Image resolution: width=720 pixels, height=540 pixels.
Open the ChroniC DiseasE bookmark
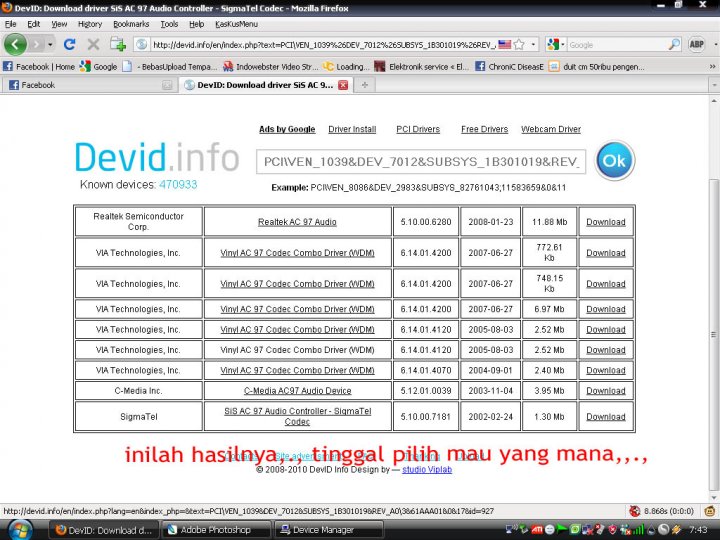509,67
